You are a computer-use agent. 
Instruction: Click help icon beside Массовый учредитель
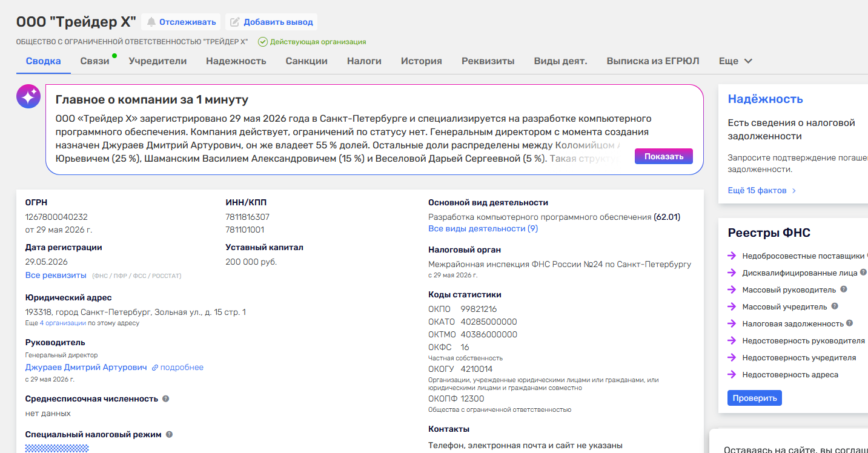click(x=835, y=306)
